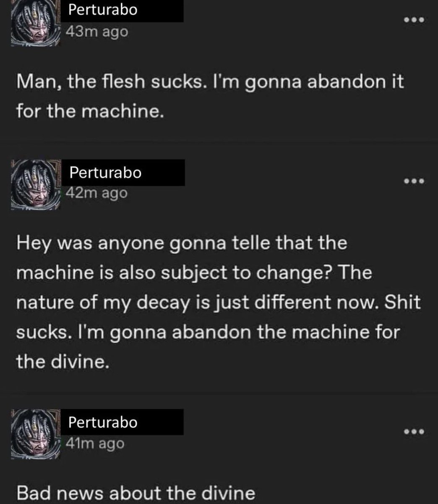The image size is (438, 504).
Task: Click the Perturabo username above '42m ago'
Action: tap(105, 172)
